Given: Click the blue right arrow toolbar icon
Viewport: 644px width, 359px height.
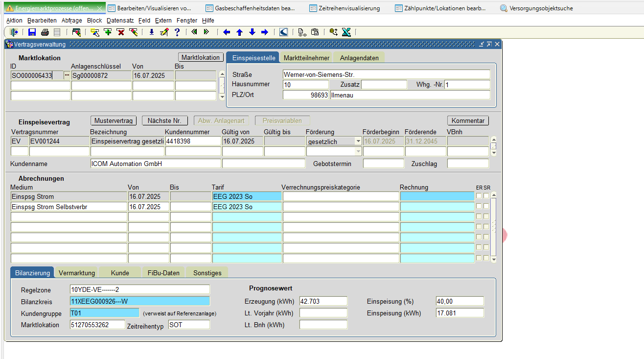Looking at the screenshot, I should pyautogui.click(x=265, y=32).
